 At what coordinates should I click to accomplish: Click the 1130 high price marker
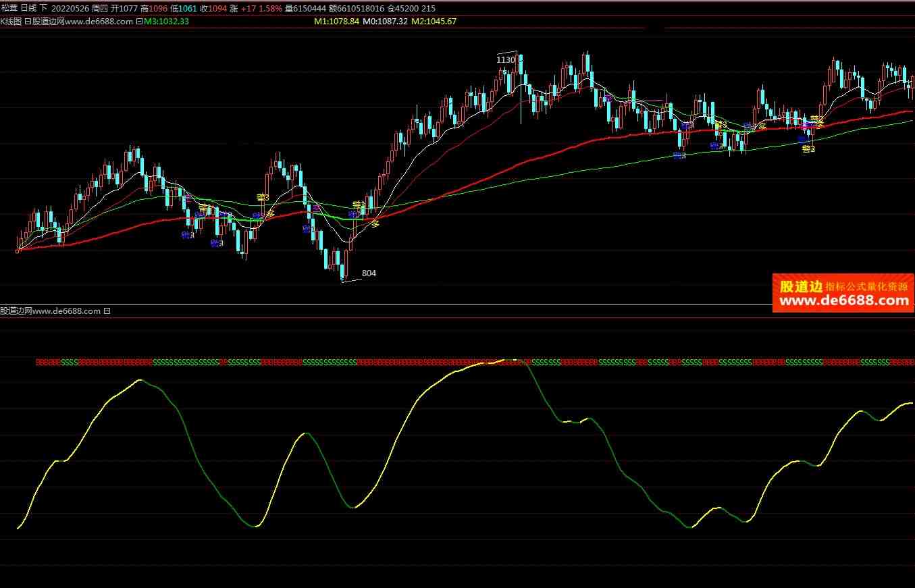click(x=506, y=60)
